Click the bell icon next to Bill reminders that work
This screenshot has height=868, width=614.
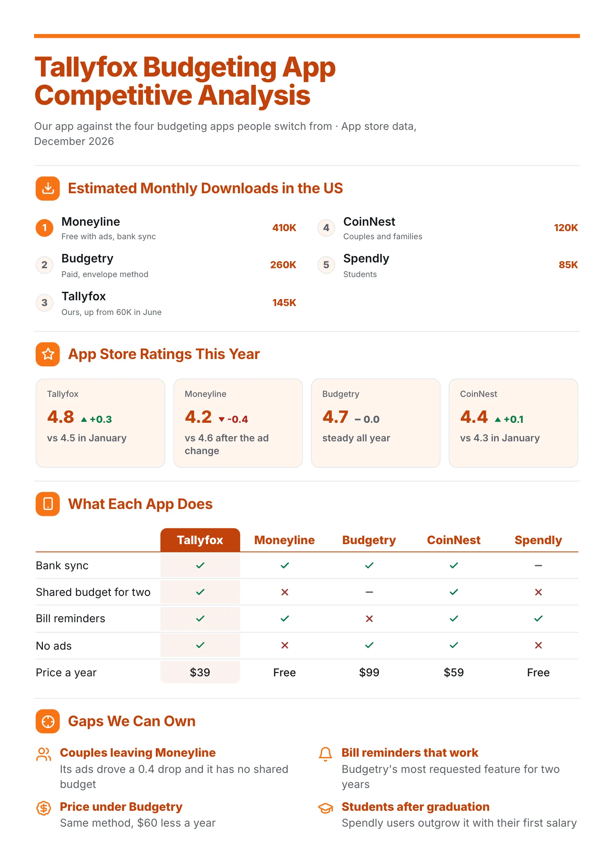(x=326, y=754)
